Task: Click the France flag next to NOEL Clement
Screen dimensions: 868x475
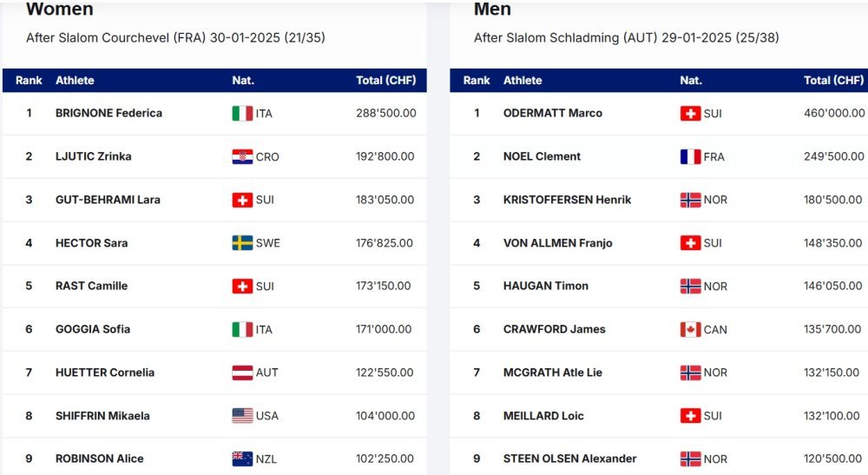Action: coord(690,156)
